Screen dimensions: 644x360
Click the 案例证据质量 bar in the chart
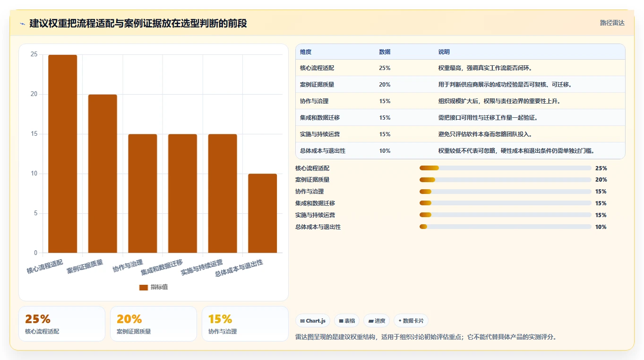tap(103, 174)
